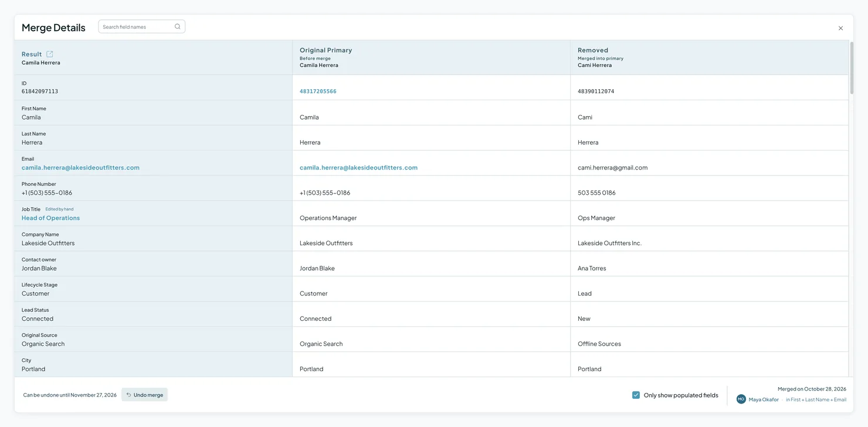Focus the Search field names input
The height and width of the screenshot is (427, 868).
[142, 26]
